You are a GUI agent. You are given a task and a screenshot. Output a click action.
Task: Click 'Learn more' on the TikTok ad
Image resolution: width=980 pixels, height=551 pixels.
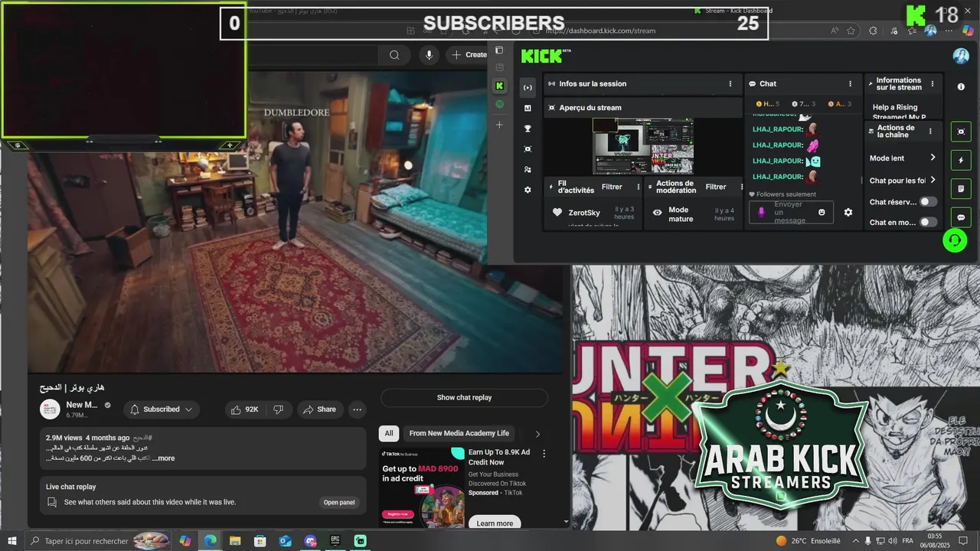click(495, 523)
